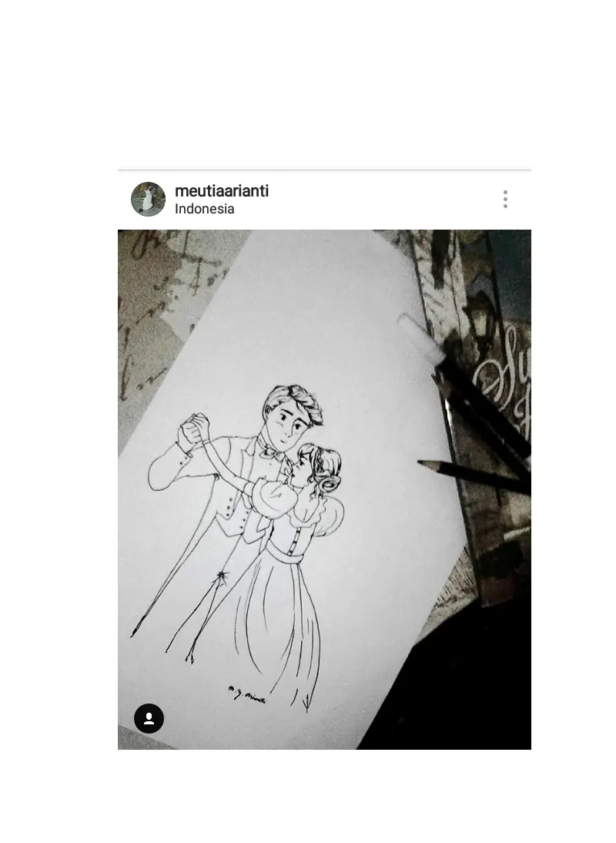The image size is (616, 843).
Task: Click the couple's clasped raised hands
Action: [194, 427]
